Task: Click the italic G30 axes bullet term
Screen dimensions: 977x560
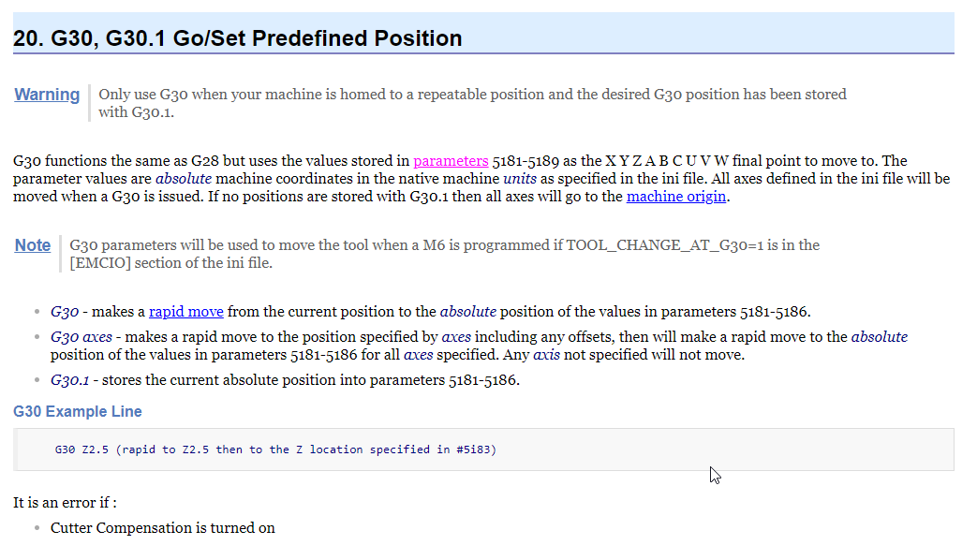Action: (81, 337)
